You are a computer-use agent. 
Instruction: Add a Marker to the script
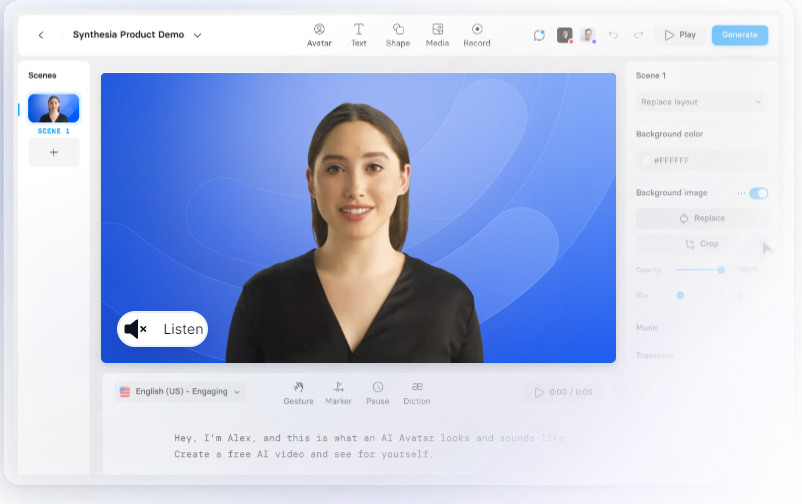pyautogui.click(x=338, y=393)
